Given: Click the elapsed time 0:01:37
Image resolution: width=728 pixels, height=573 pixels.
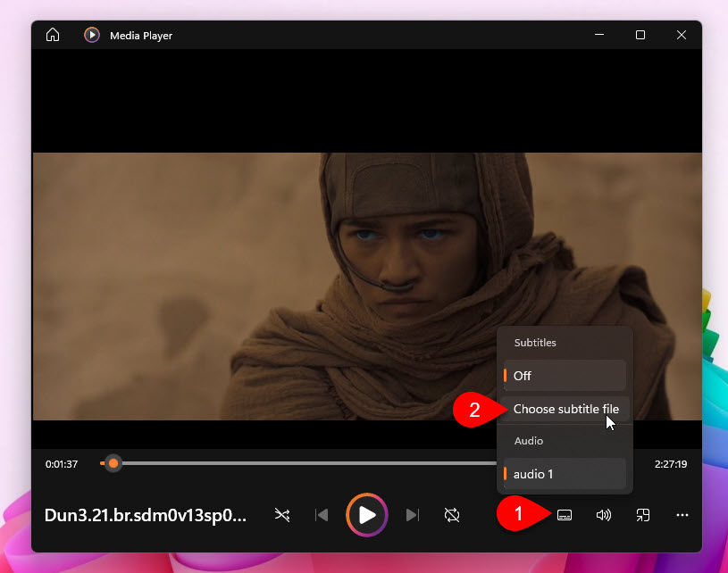Looking at the screenshot, I should (62, 464).
